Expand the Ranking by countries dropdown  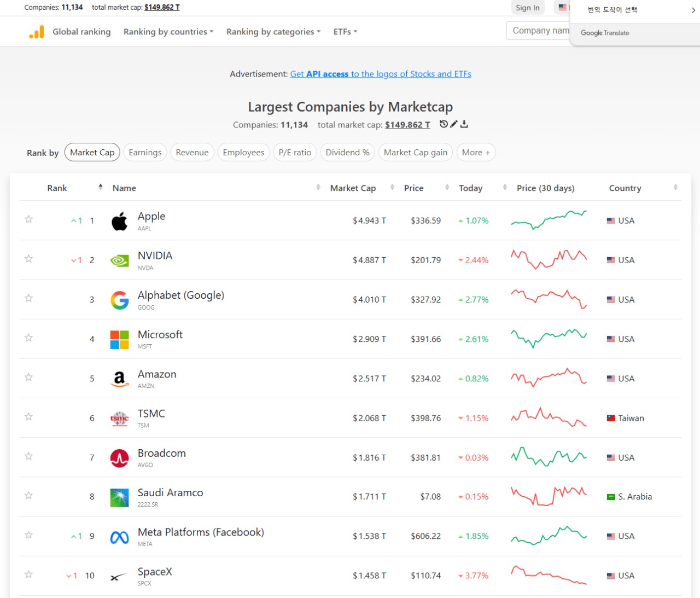[168, 32]
